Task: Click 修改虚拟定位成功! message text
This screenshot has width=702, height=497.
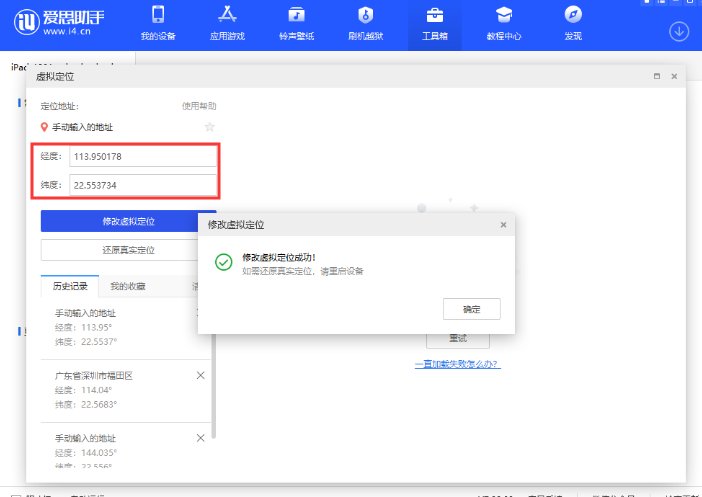Action: coord(279,257)
